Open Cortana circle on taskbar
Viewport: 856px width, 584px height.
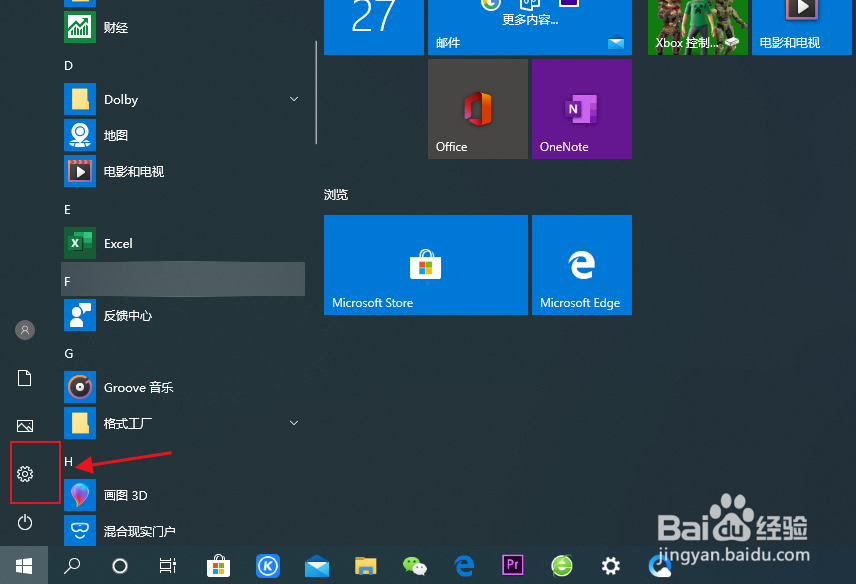pos(120,565)
